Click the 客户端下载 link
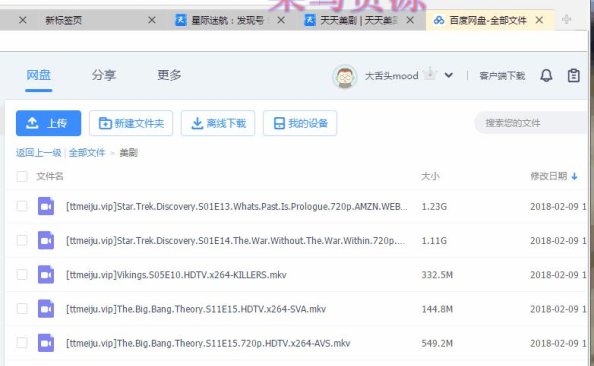Image resolution: width=594 pixels, height=366 pixels. [x=502, y=76]
